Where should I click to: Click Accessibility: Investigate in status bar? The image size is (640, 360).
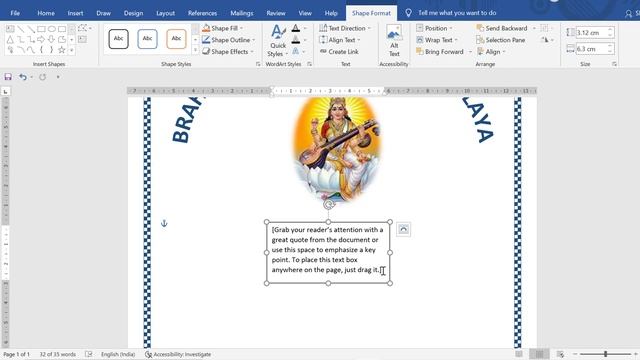click(x=178, y=354)
